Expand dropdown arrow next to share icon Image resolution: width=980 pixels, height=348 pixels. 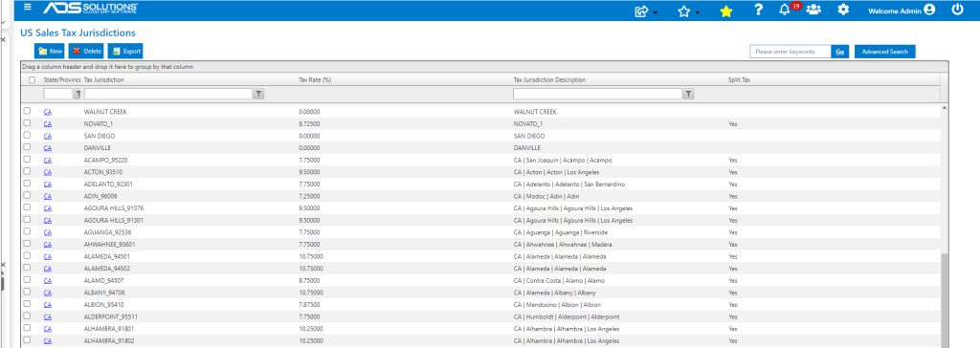click(x=655, y=12)
